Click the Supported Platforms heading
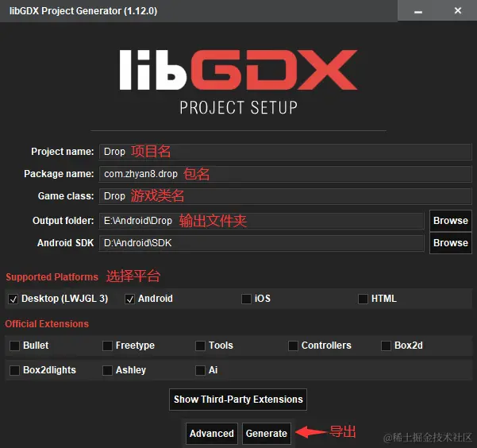 [52, 277]
